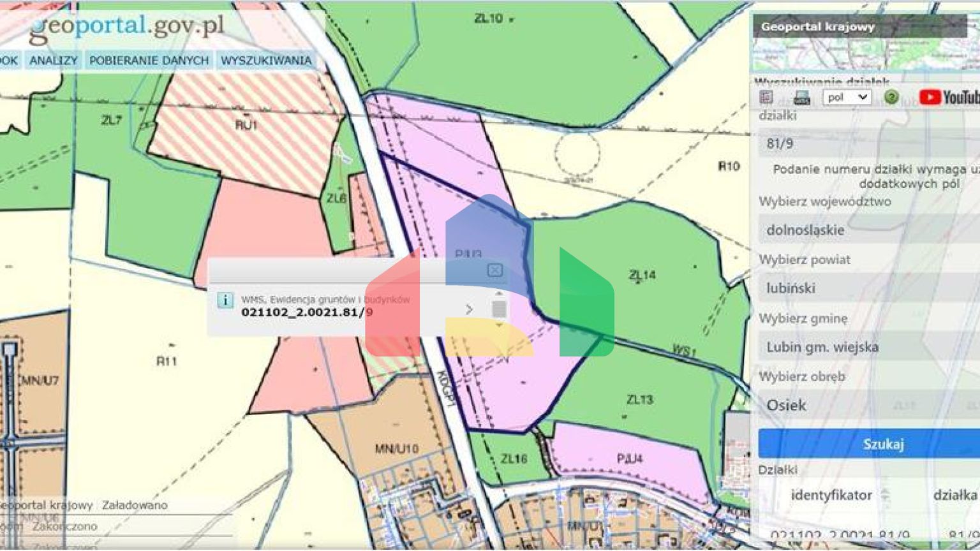The image size is (980, 551).
Task: Expand the dolnośląskie województwo selector
Action: click(x=865, y=230)
